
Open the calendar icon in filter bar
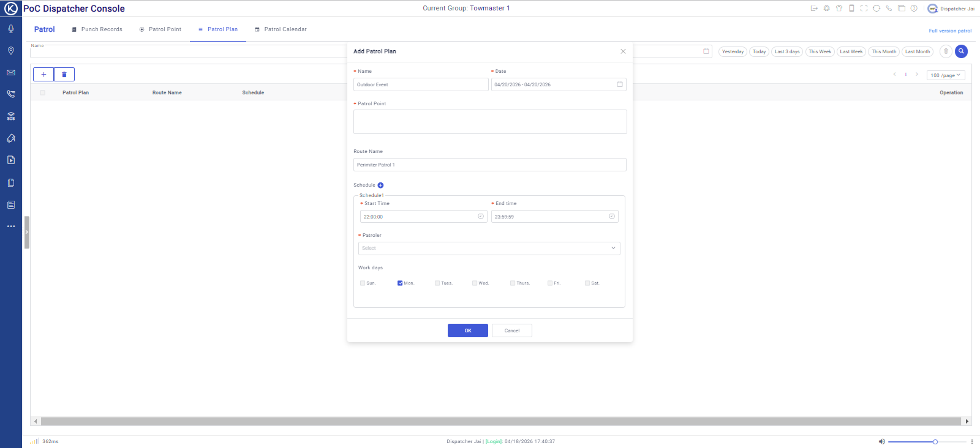(x=706, y=51)
